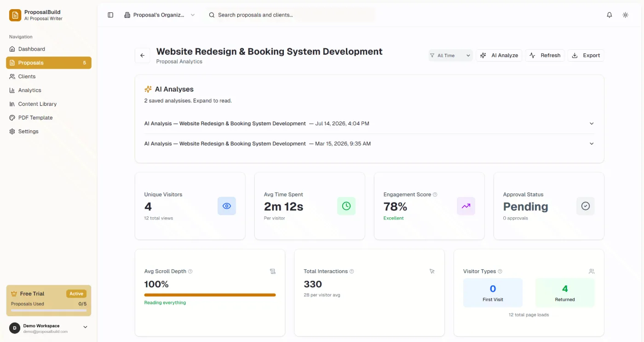This screenshot has width=644, height=342.
Task: Click the checkmark icon in Approval Status card
Action: (x=586, y=206)
